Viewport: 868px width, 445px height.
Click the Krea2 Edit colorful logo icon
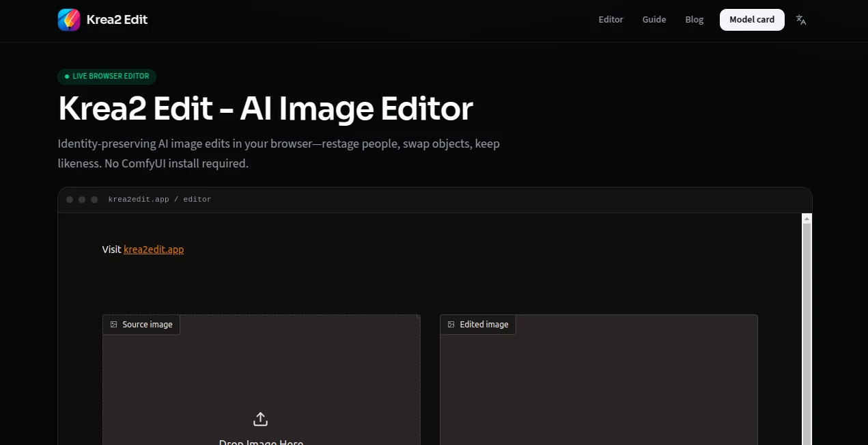coord(69,20)
